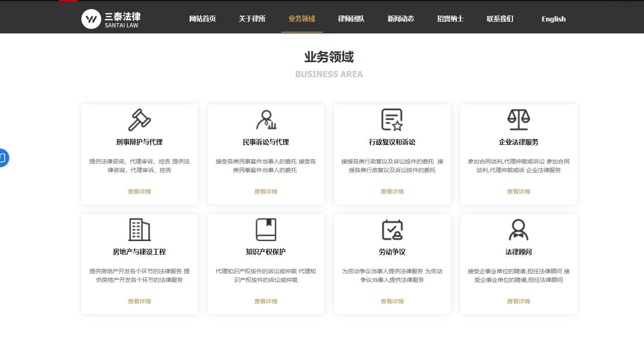Switch the site language to English
Viewport: 644px width, 343px height.
click(554, 19)
